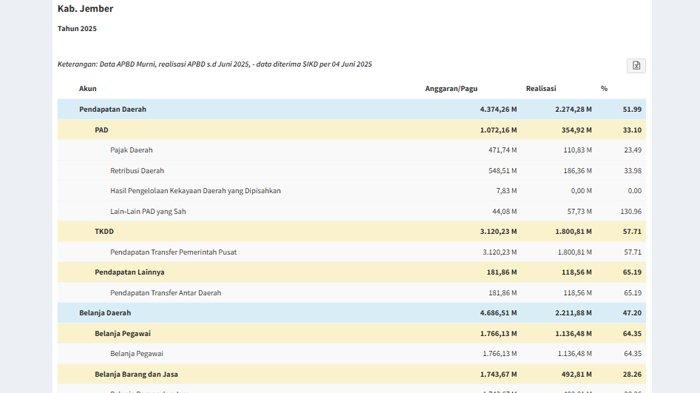Image resolution: width=700 pixels, height=393 pixels.
Task: Click the Excel export icon
Action: click(636, 66)
